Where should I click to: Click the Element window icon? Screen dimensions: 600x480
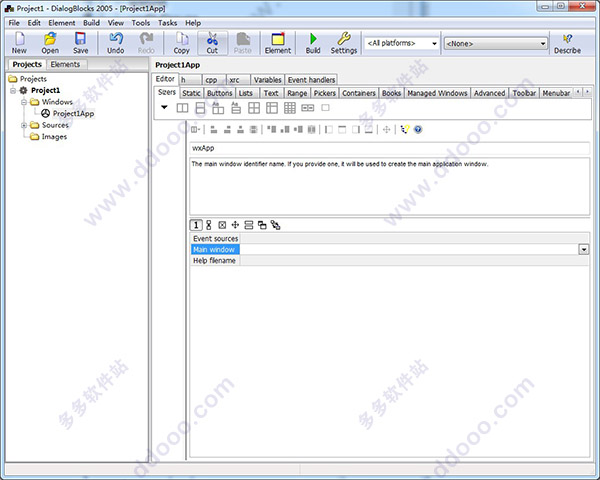coord(278,39)
